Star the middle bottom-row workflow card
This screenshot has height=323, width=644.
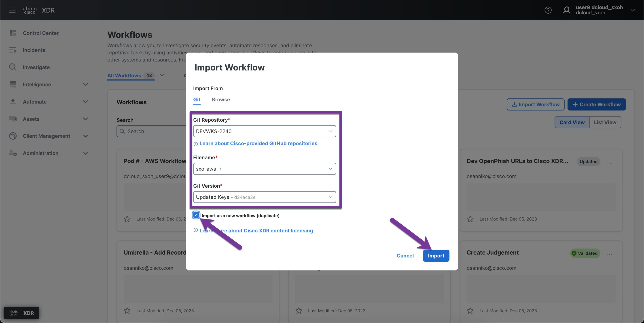[299, 310]
